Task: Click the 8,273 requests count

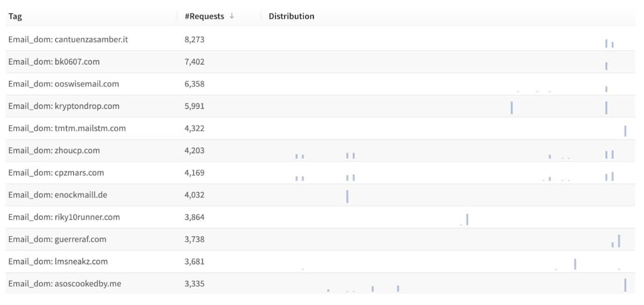Action: pyautogui.click(x=194, y=39)
